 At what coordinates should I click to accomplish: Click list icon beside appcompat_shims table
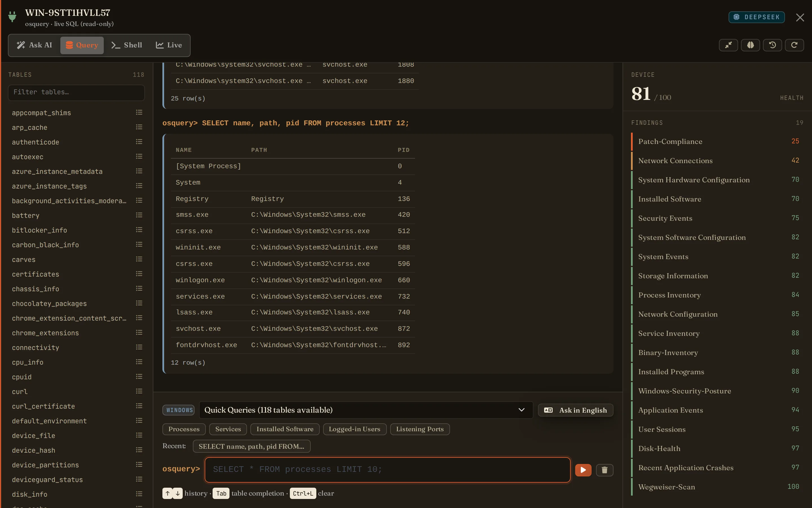coord(139,113)
